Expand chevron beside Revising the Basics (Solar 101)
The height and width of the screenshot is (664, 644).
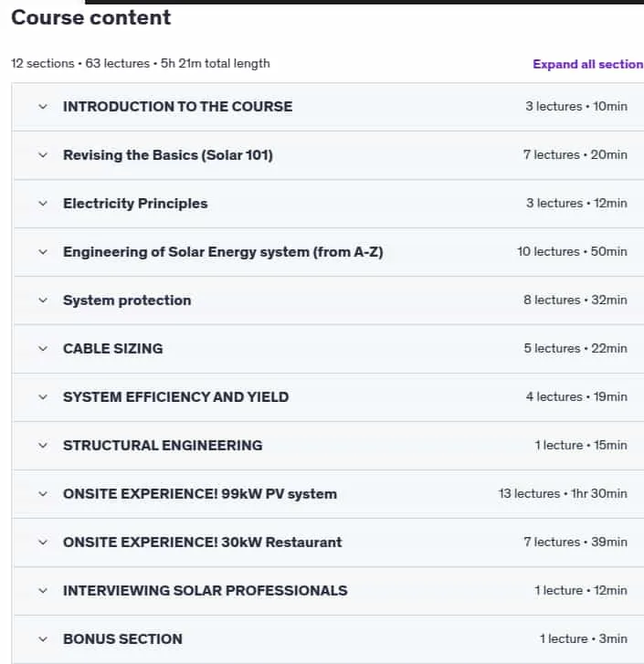point(43,155)
